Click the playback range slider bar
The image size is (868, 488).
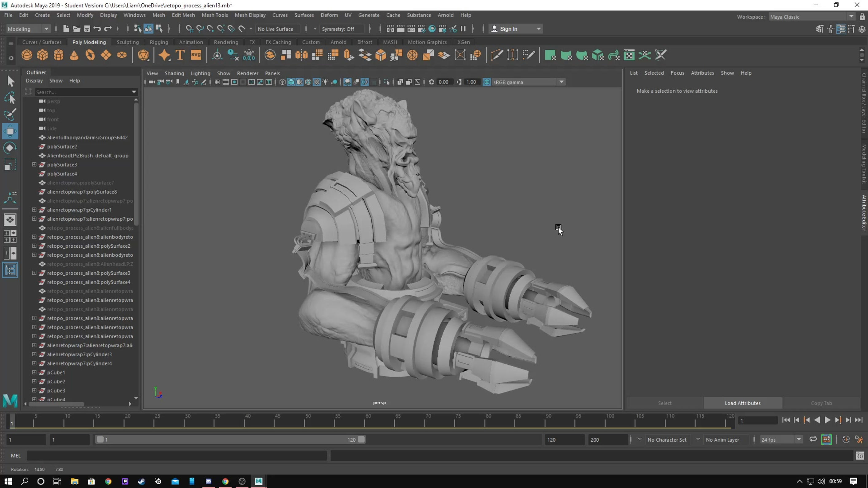pos(230,440)
